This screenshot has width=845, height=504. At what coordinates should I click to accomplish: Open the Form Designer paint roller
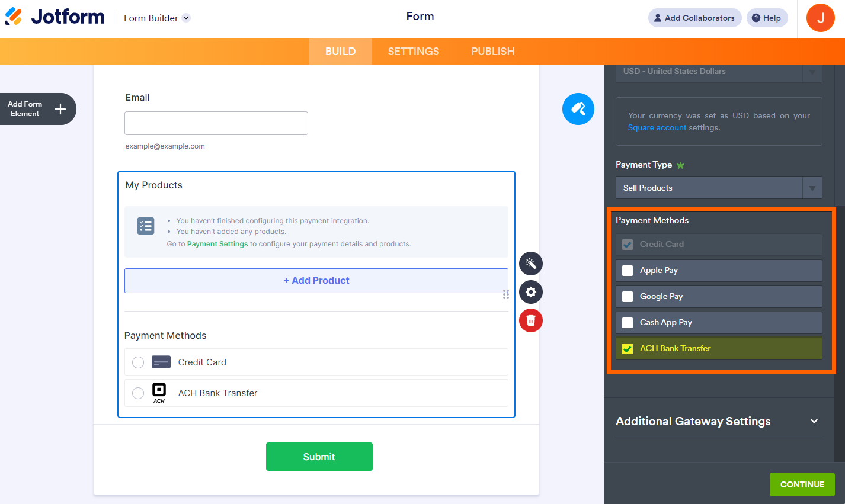coord(578,109)
